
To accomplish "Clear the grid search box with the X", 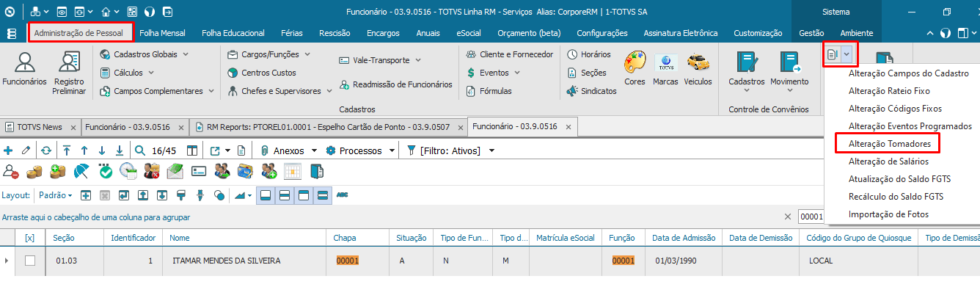I will 788,217.
